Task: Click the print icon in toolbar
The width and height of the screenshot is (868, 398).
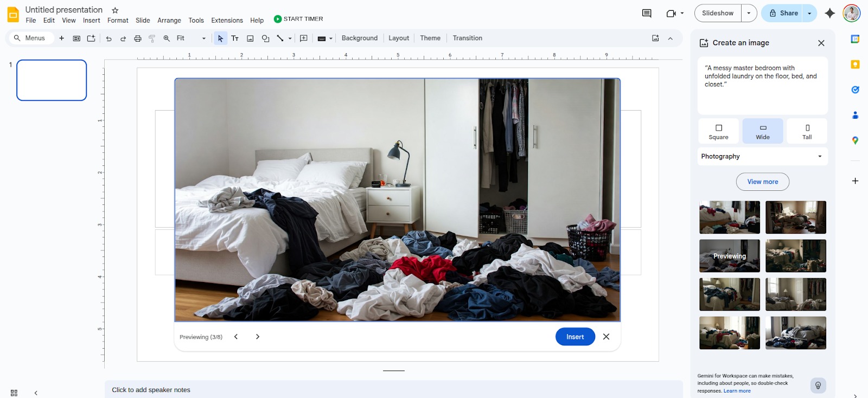Action: (138, 38)
